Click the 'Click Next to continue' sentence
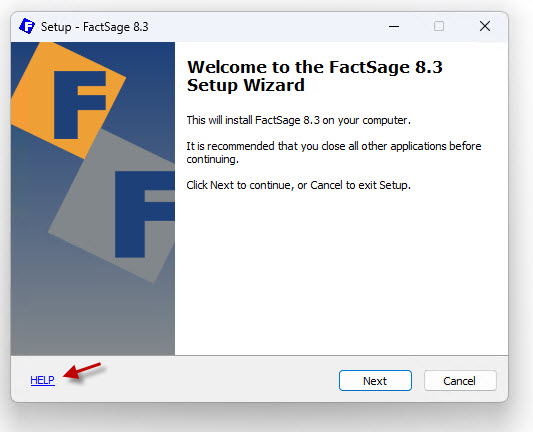The image size is (533, 432). click(x=298, y=185)
